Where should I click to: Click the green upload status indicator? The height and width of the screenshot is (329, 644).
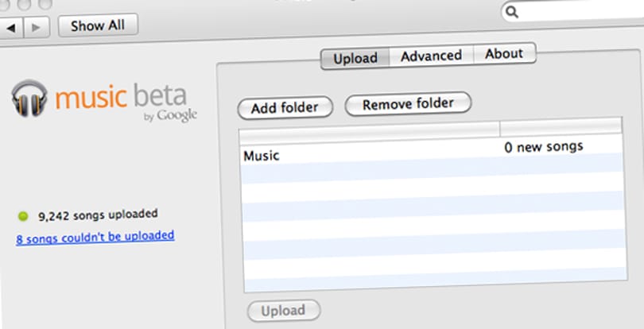[23, 216]
